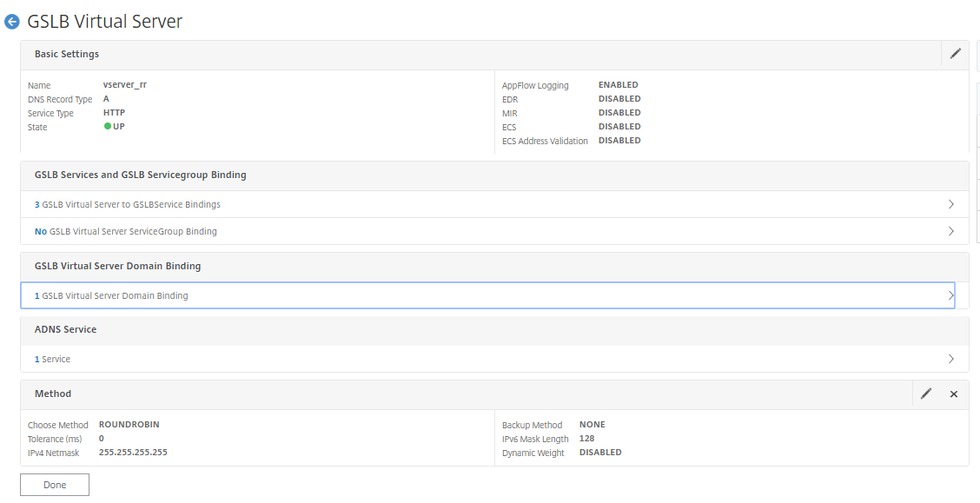
Task: Click the Method section header
Action: (53, 394)
